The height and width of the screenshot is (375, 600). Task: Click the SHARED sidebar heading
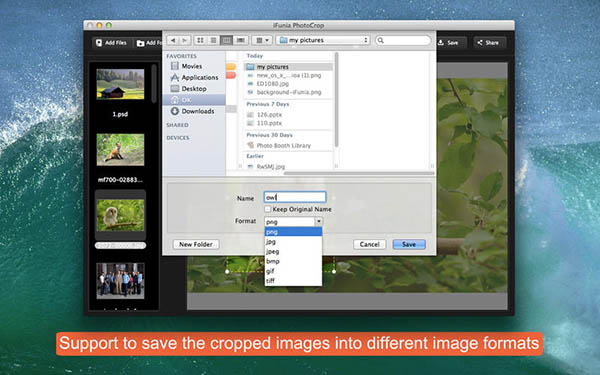coord(177,125)
